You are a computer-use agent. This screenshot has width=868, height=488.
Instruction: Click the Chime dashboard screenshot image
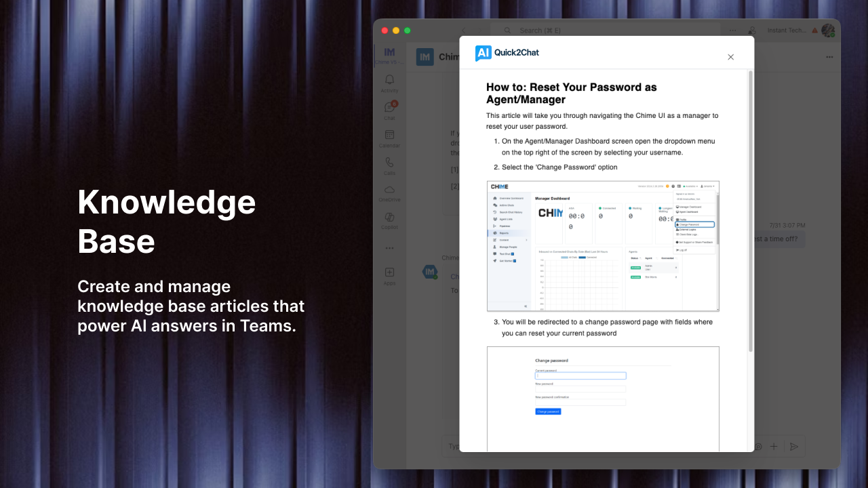[603, 246]
